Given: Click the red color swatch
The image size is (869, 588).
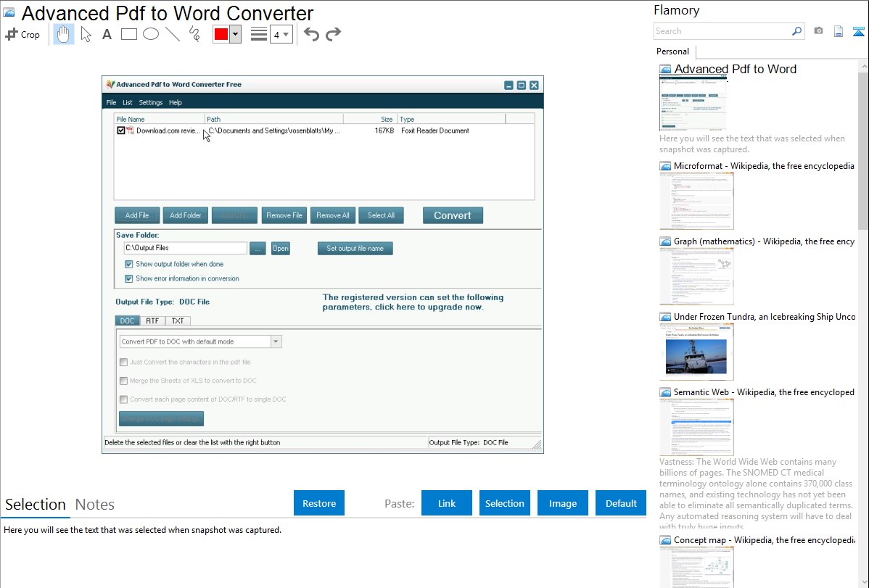Looking at the screenshot, I should click(x=221, y=34).
